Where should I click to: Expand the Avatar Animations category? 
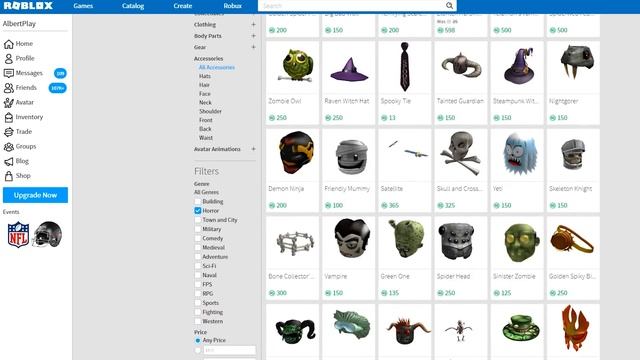pyautogui.click(x=253, y=149)
